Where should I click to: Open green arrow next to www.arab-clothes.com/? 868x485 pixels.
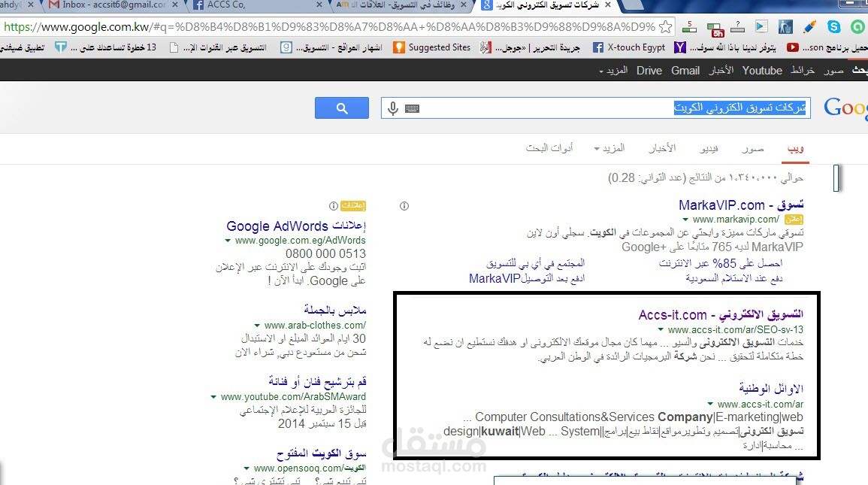257,326
